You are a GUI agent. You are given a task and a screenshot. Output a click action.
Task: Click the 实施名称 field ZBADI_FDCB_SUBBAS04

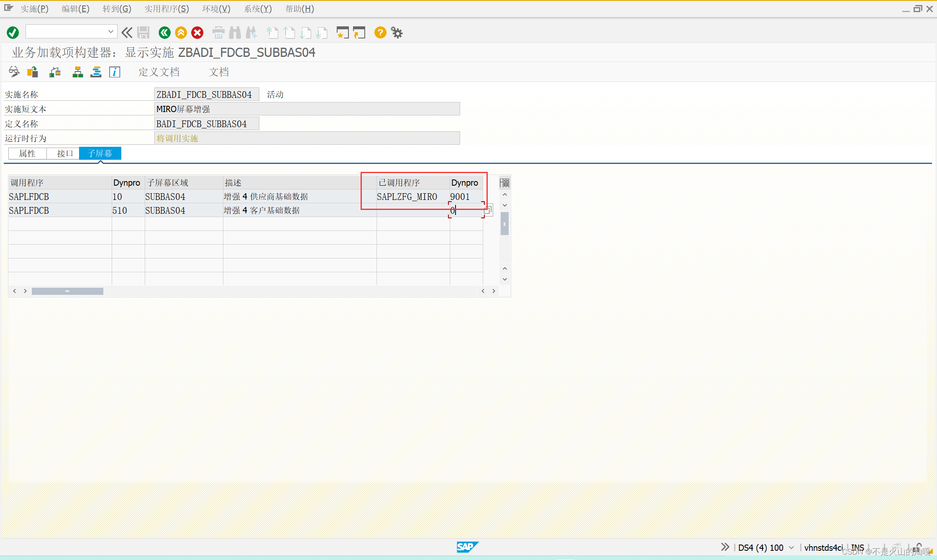pyautogui.click(x=207, y=95)
